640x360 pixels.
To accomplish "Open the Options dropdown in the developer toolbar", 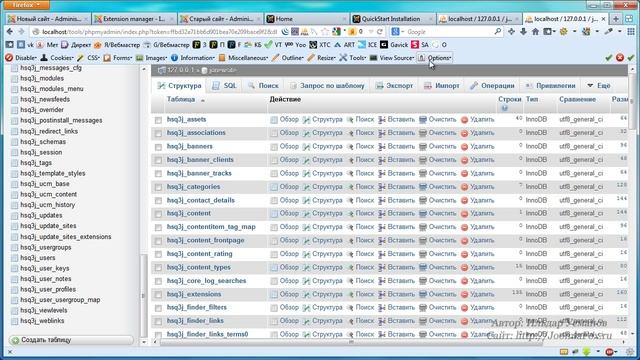I will tap(435, 58).
